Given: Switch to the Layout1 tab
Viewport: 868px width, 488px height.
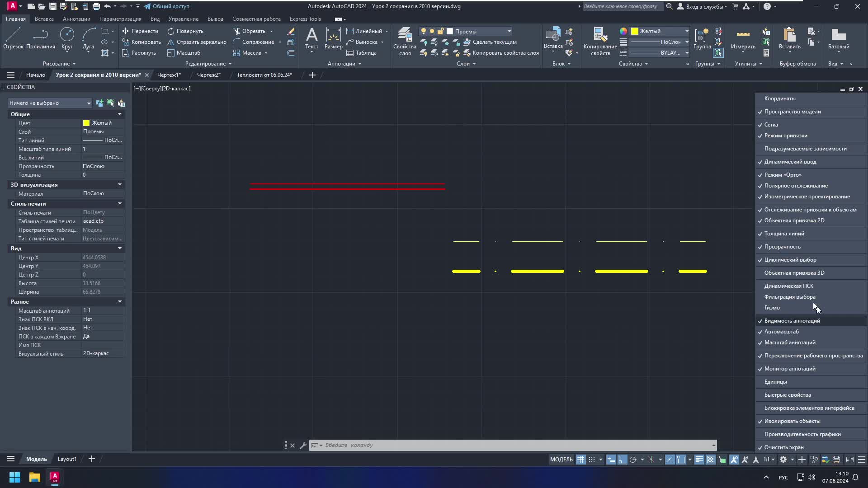Looking at the screenshot, I should (x=67, y=459).
